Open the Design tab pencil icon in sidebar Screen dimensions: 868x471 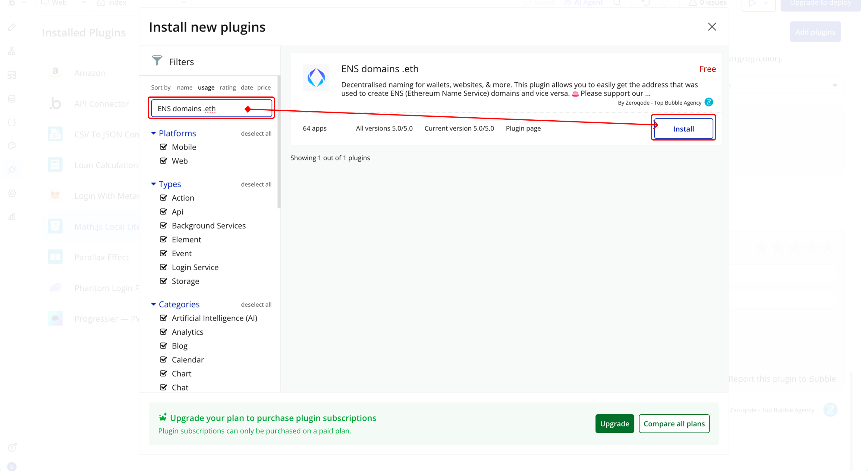tap(12, 27)
